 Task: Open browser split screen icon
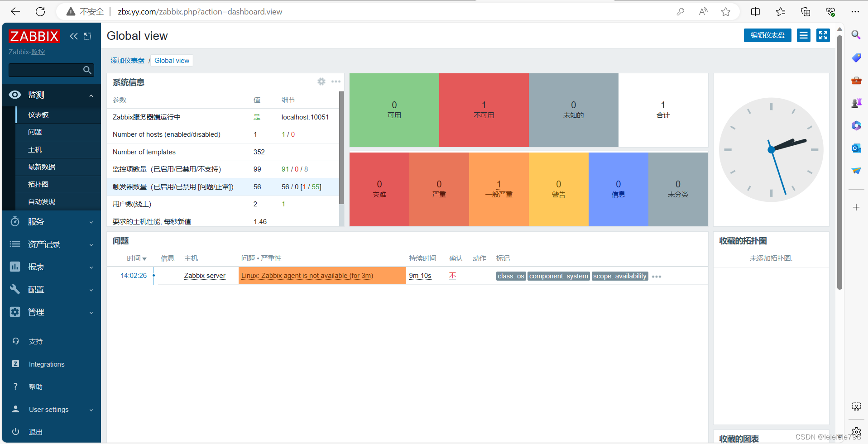click(755, 12)
